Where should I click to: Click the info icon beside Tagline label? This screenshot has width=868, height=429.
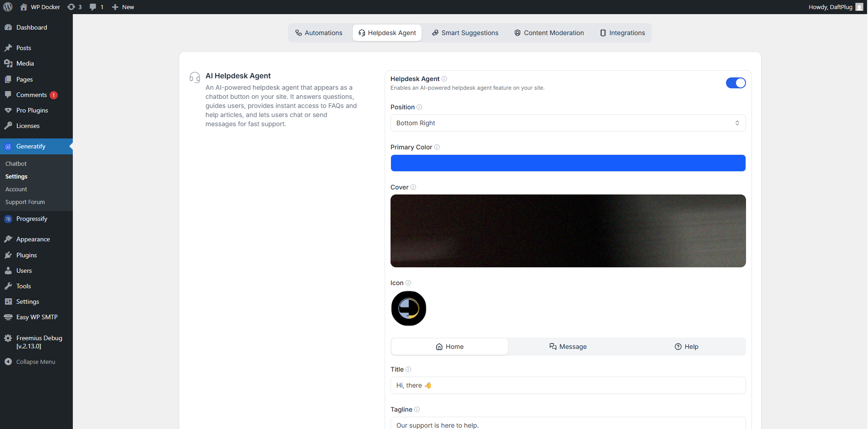click(x=417, y=409)
